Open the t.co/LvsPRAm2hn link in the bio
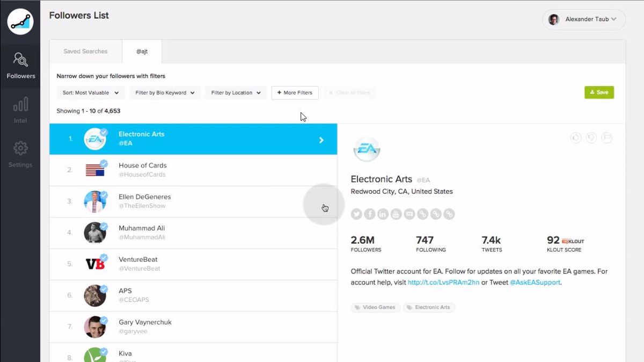Screen dimensions: 644x362 click(x=443, y=283)
